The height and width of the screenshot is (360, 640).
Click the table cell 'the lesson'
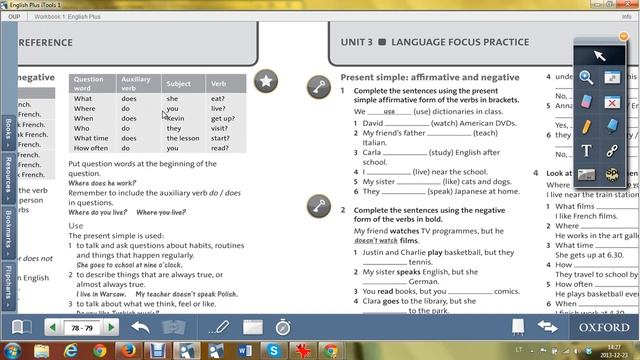click(x=183, y=138)
